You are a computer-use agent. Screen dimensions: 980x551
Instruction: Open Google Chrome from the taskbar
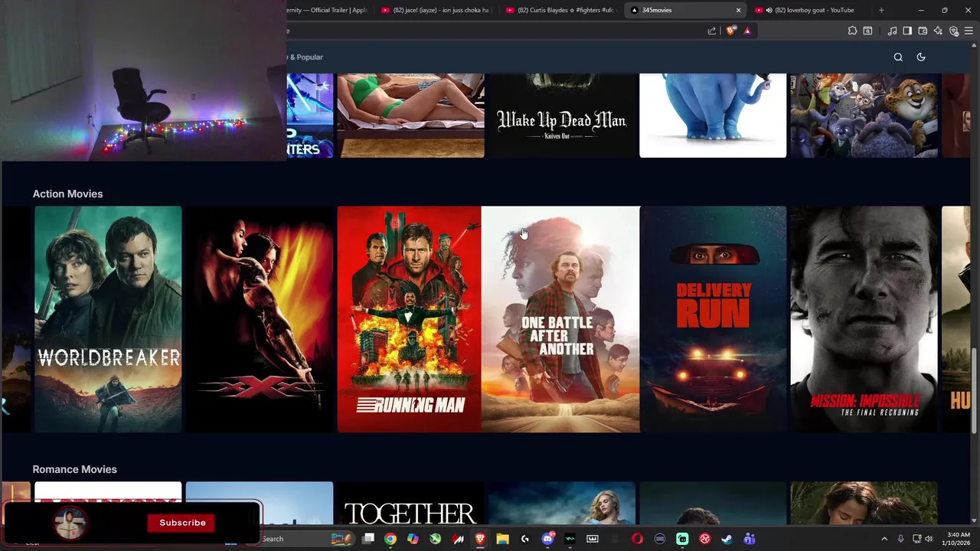[390, 539]
